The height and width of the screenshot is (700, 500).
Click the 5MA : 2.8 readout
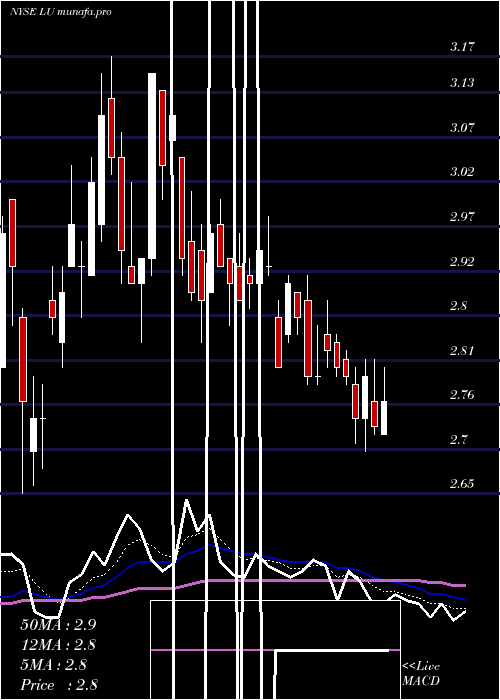(x=54, y=665)
